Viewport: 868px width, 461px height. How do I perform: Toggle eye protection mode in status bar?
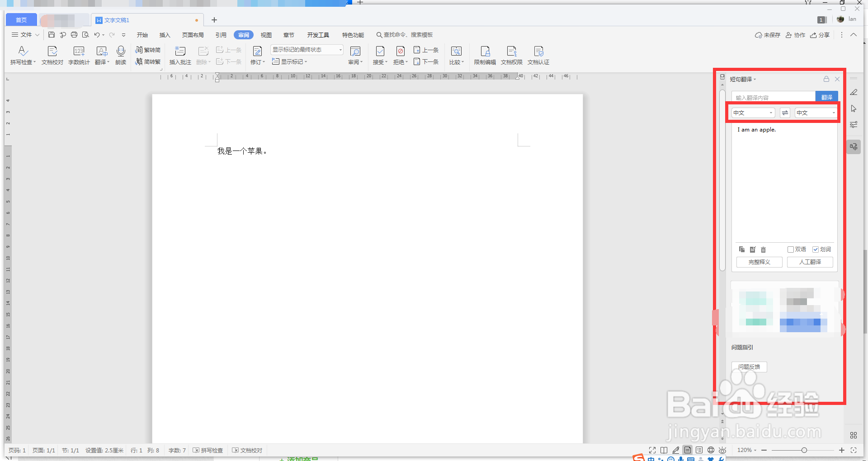click(x=723, y=450)
